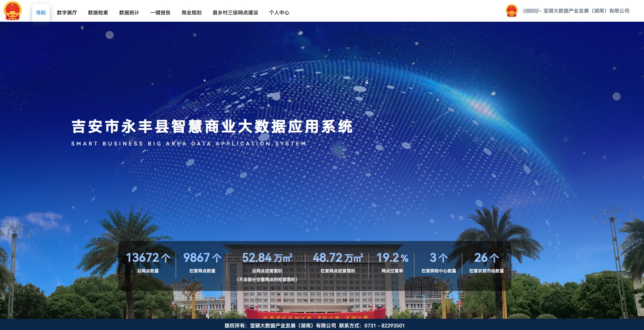Click the 26个 在营农贸市场数量 statistic

[486, 262]
